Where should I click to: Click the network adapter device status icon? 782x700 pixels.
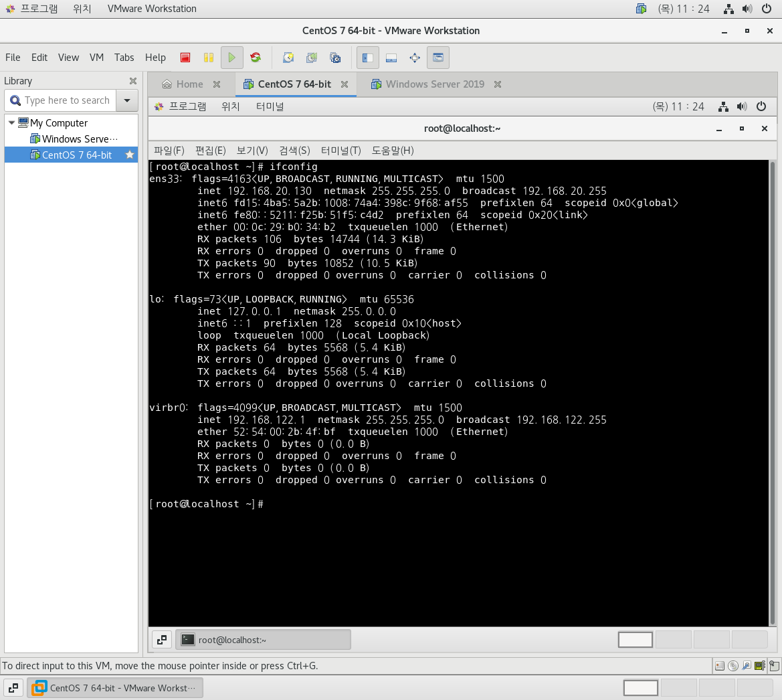point(747,666)
